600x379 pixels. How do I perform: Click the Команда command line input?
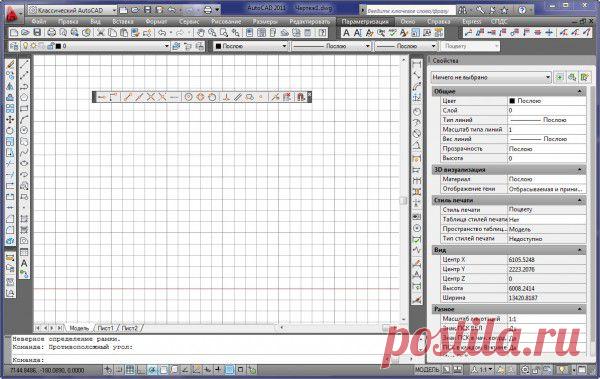[x=210, y=360]
